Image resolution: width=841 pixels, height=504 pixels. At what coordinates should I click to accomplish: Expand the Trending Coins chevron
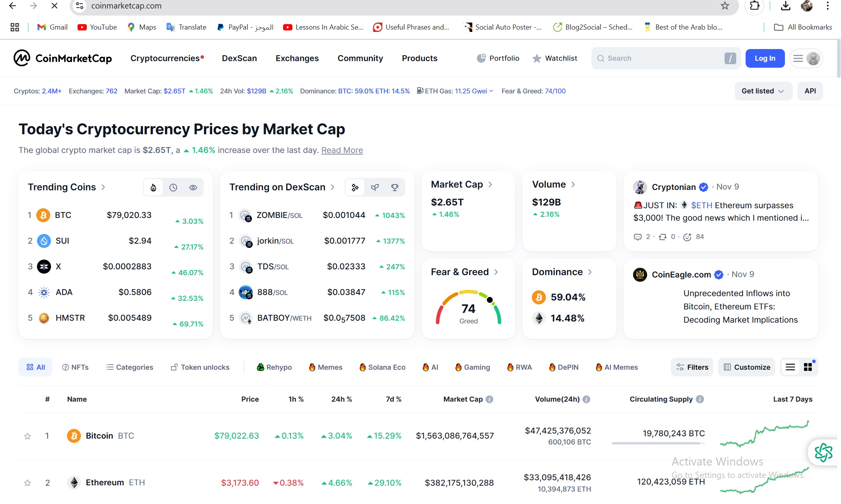(103, 187)
